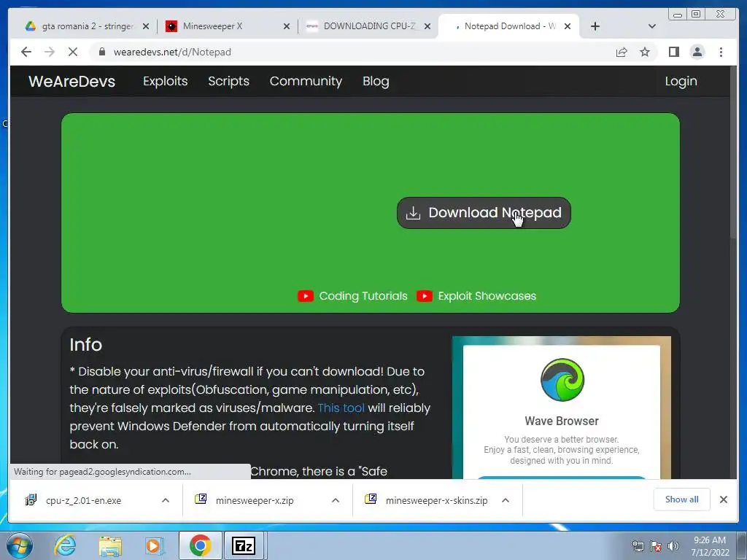Close the DOWNLOADING CPU-Z tab
747x560 pixels.
pyautogui.click(x=427, y=26)
